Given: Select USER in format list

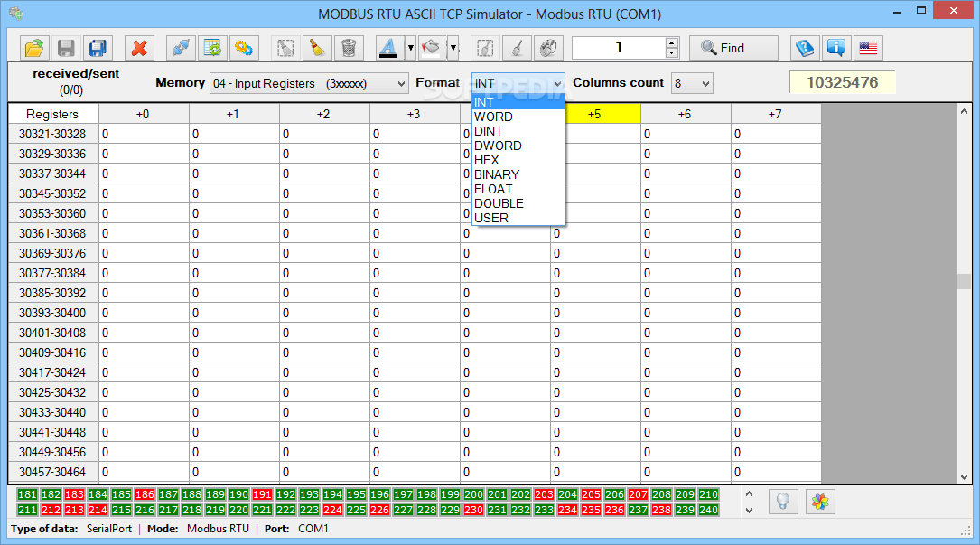Looking at the screenshot, I should (518, 218).
